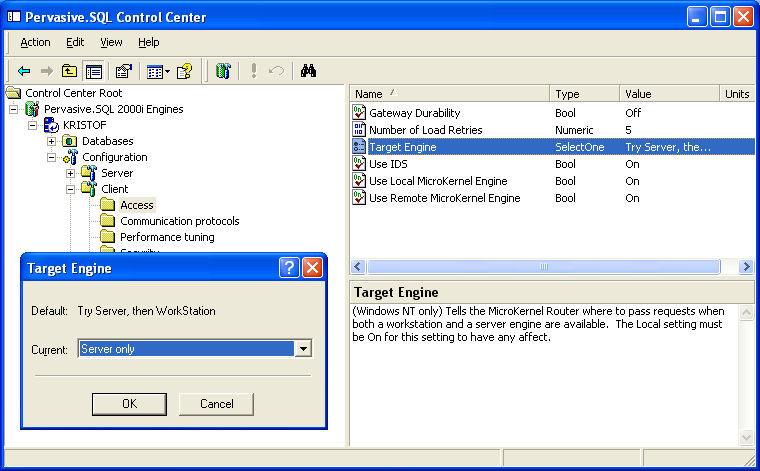The width and height of the screenshot is (760, 471).
Task: Click the Databases node icon
Action: pyautogui.click(x=69, y=141)
